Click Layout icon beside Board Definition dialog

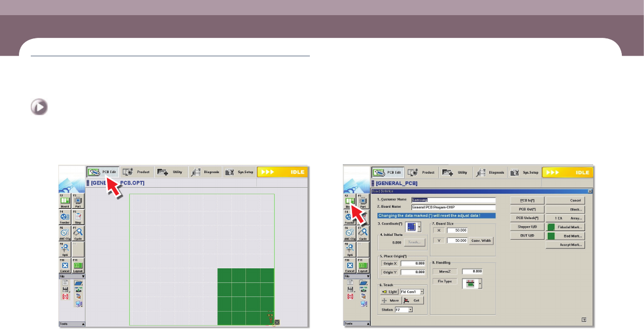(x=363, y=266)
